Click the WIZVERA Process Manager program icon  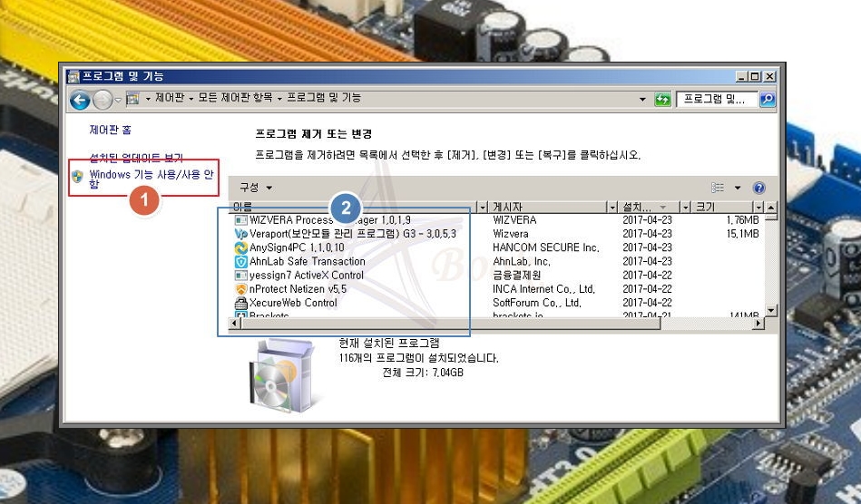click(x=240, y=220)
